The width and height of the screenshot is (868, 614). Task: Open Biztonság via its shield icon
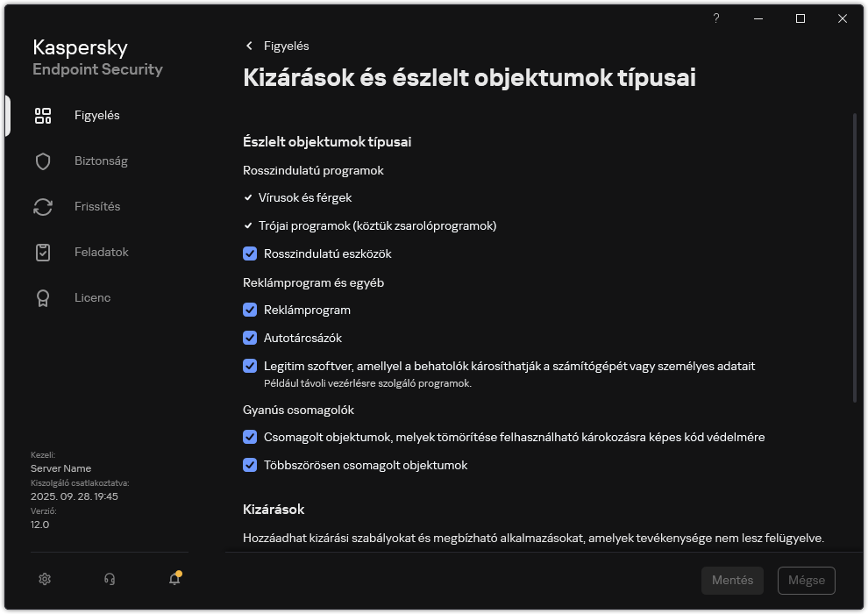click(42, 161)
